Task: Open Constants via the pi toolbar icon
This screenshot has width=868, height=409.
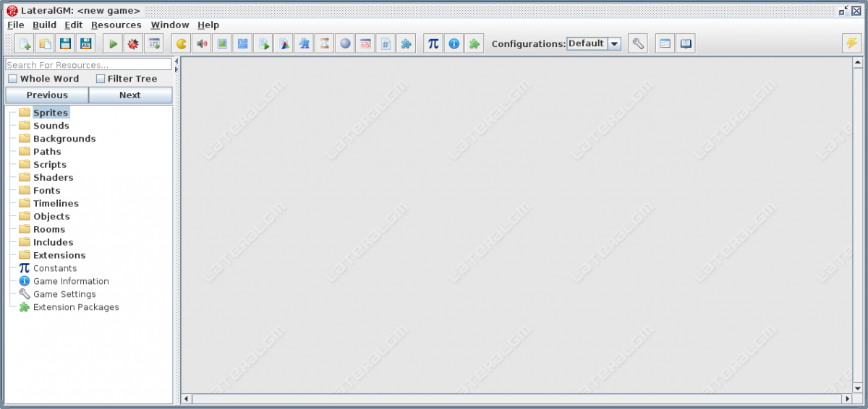Action: point(433,44)
